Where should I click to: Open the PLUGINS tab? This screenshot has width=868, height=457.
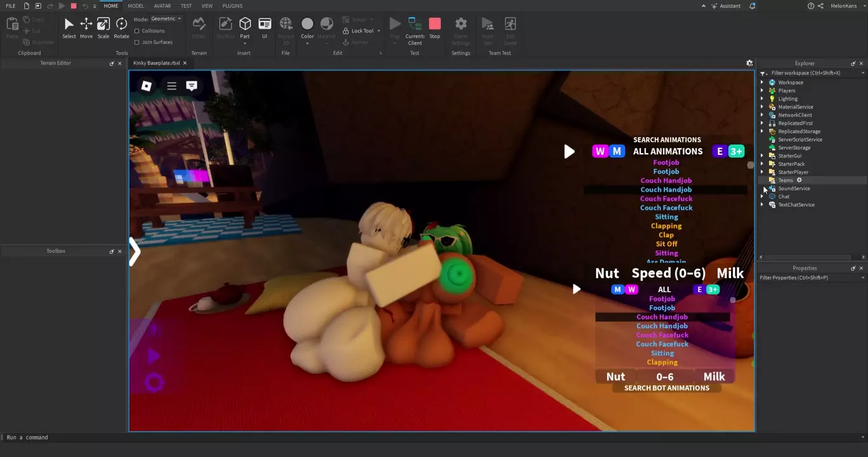coord(232,6)
